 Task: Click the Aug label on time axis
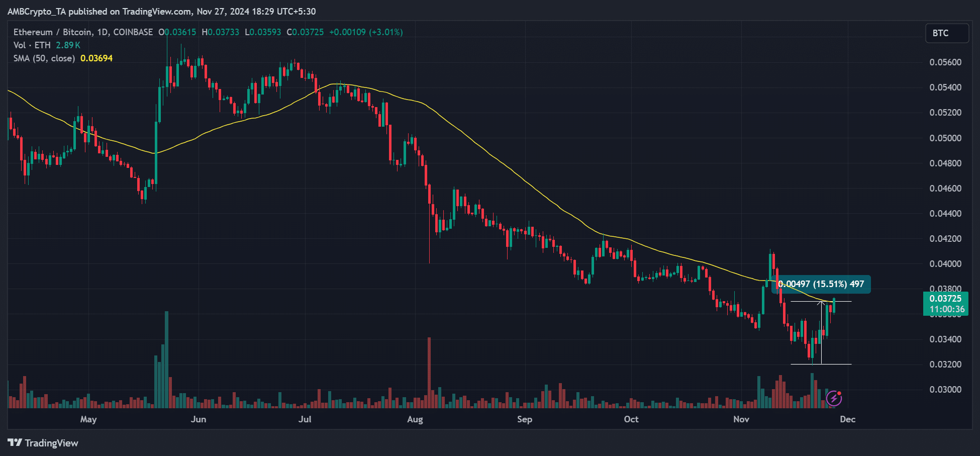click(415, 419)
